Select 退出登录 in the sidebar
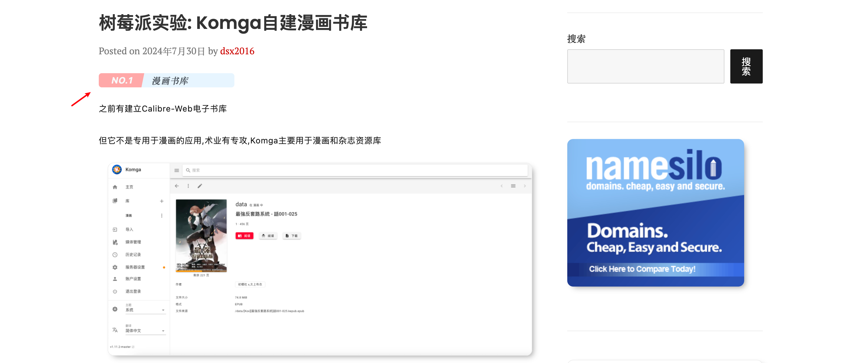Image resolution: width=868 pixels, height=363 pixels. 133,291
